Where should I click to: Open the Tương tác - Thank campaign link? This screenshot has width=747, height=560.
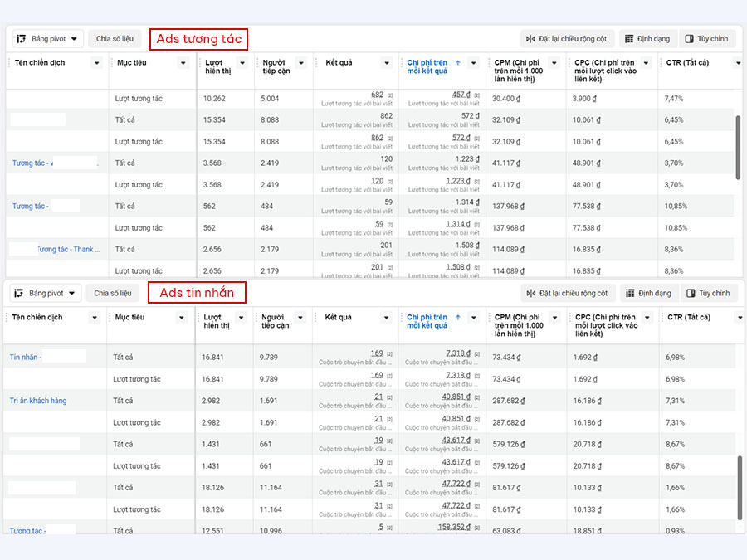coord(65,249)
